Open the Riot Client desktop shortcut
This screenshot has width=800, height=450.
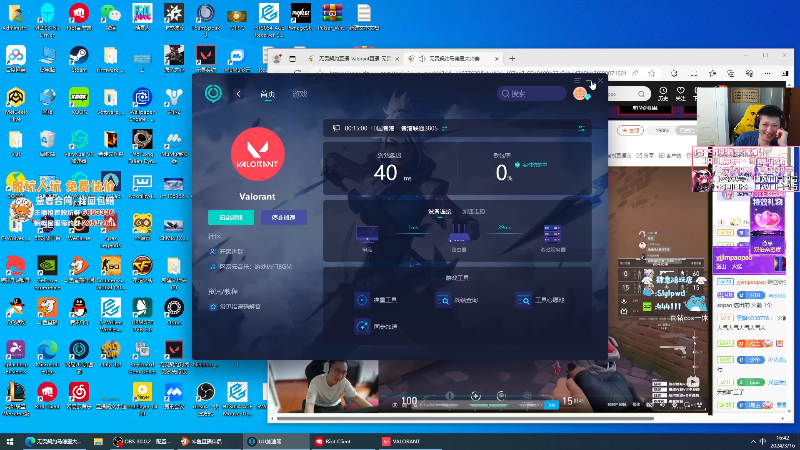pyautogui.click(x=47, y=396)
